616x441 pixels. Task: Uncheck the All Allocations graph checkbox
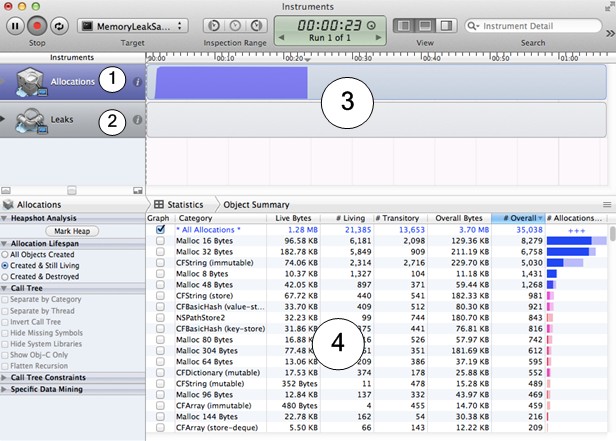pos(160,229)
